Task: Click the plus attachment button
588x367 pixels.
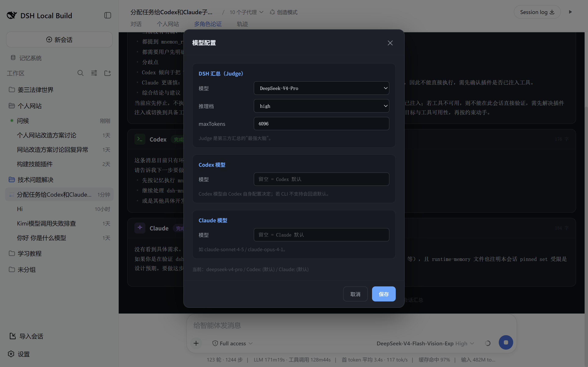Action: point(196,343)
